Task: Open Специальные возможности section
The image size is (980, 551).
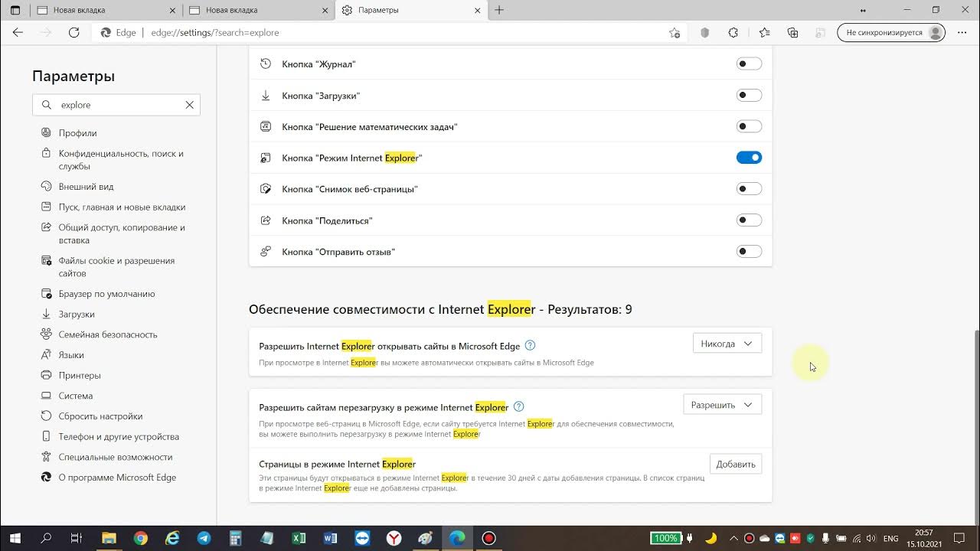Action: 116,457
